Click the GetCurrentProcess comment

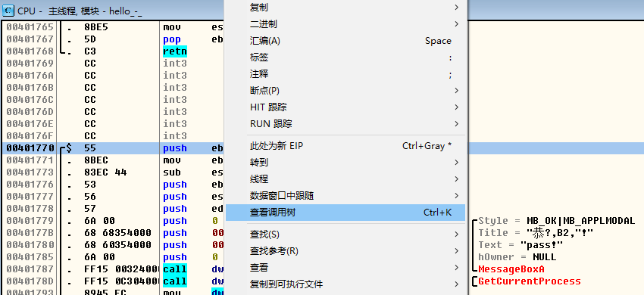click(x=530, y=281)
